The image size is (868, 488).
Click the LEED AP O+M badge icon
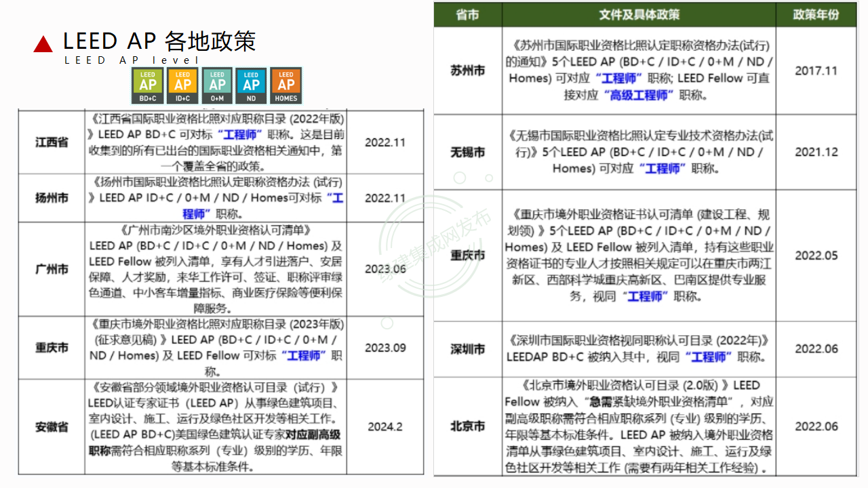click(217, 85)
